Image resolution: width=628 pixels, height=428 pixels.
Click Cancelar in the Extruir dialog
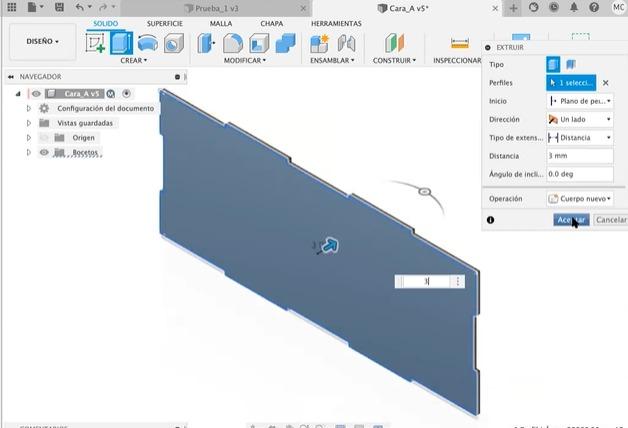tap(610, 219)
